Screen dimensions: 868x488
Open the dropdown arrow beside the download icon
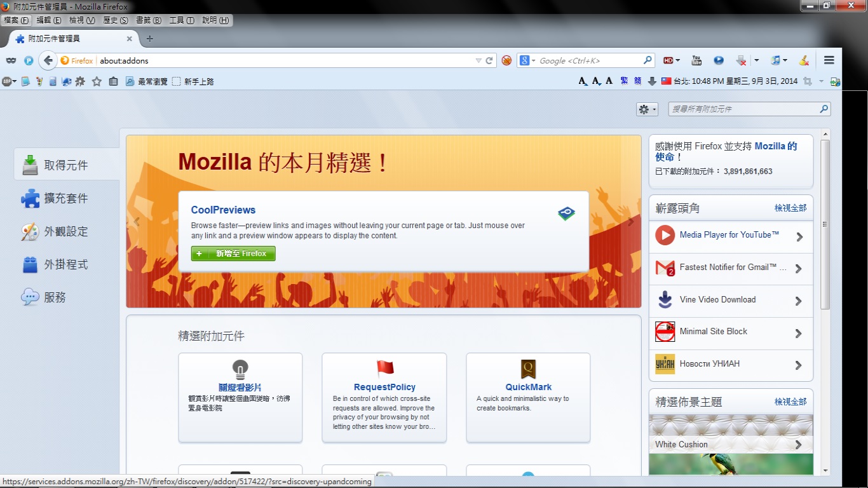coord(756,60)
